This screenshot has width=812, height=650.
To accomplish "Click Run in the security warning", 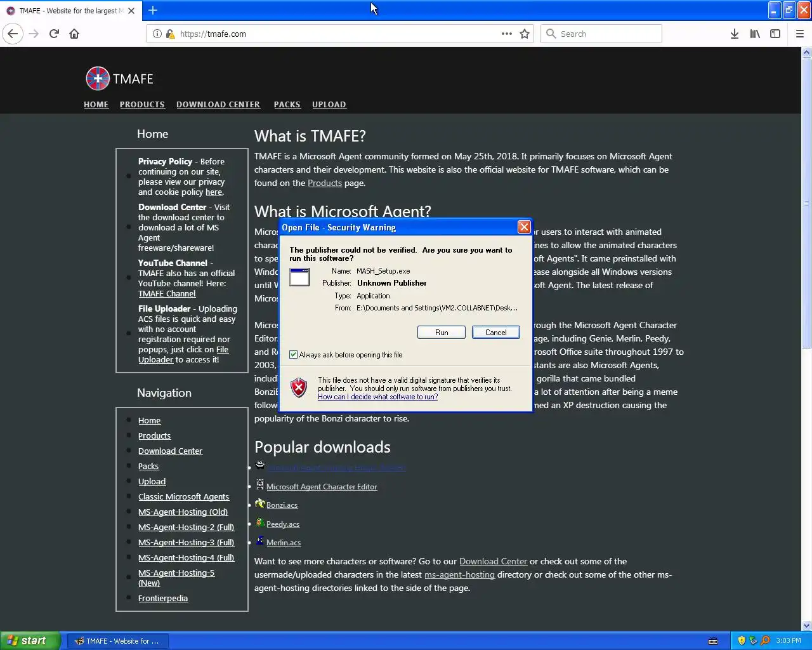I will pos(442,333).
